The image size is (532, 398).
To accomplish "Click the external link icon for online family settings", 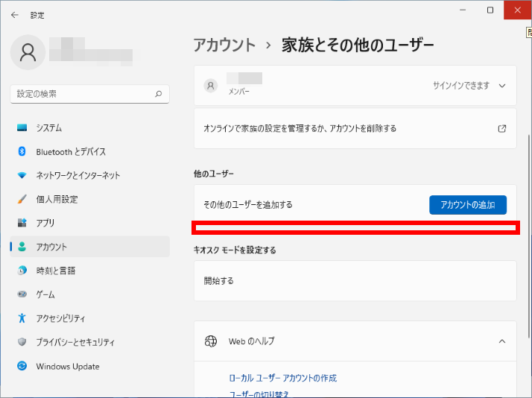I will point(502,129).
